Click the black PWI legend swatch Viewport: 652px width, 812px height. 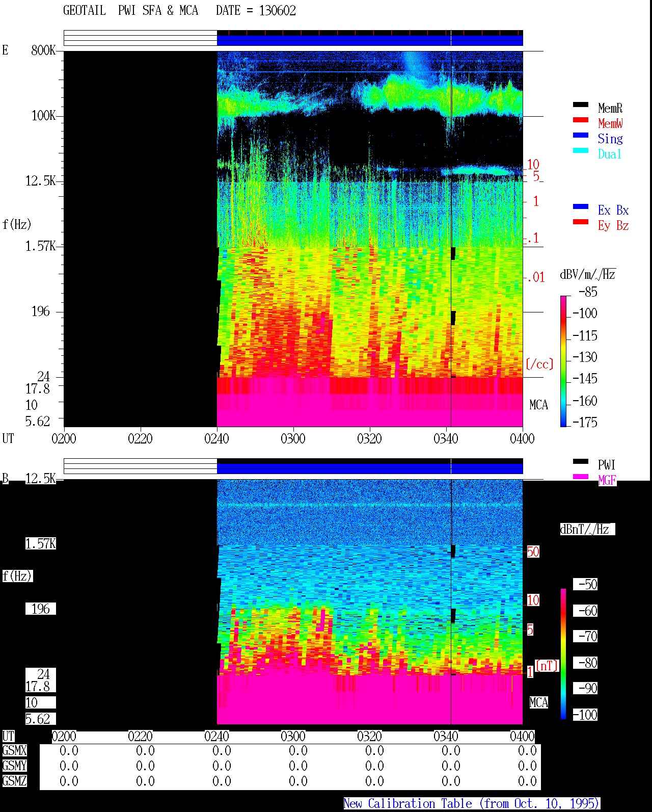581,461
